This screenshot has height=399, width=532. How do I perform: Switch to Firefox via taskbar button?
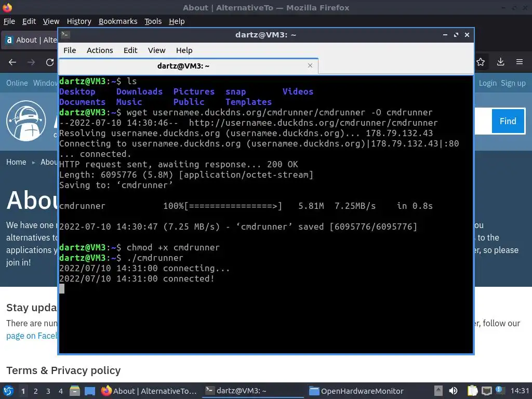pyautogui.click(x=149, y=391)
